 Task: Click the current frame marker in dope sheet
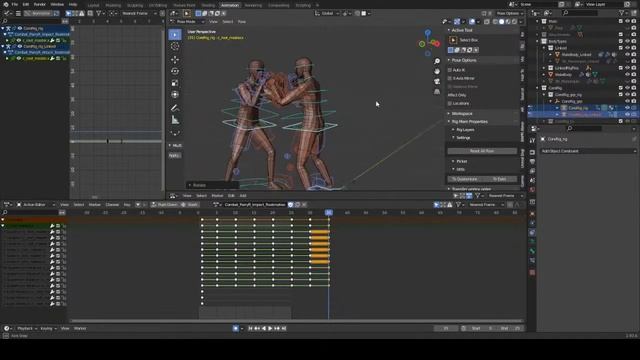pos(329,213)
